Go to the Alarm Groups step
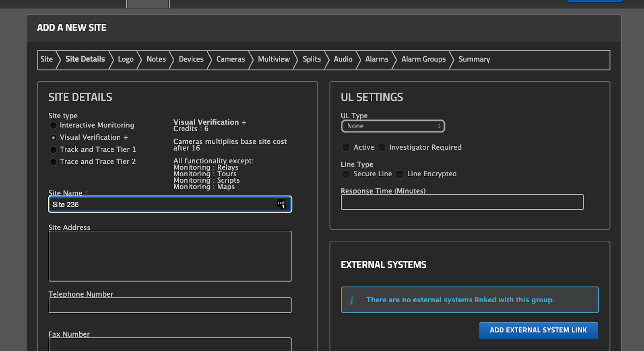The height and width of the screenshot is (351, 644). tap(423, 59)
